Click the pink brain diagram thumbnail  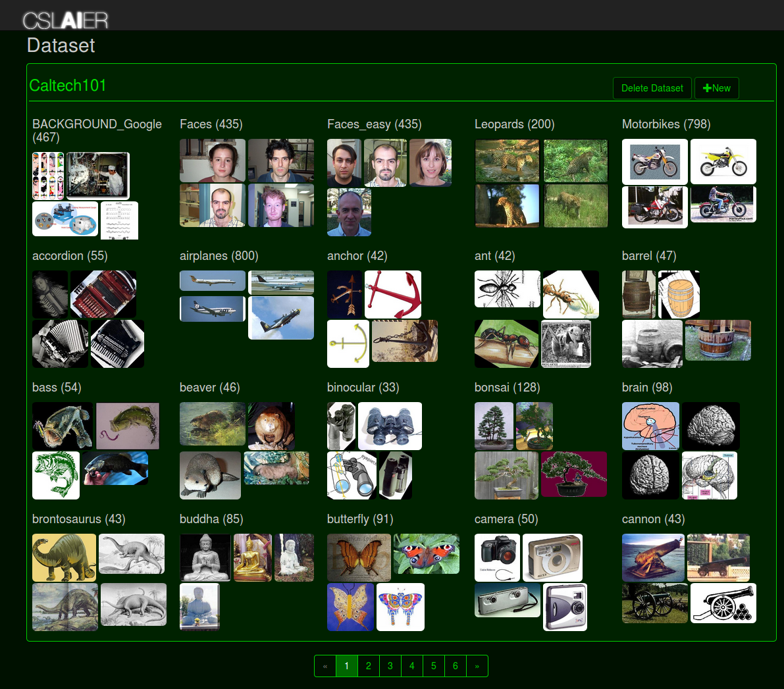650,426
